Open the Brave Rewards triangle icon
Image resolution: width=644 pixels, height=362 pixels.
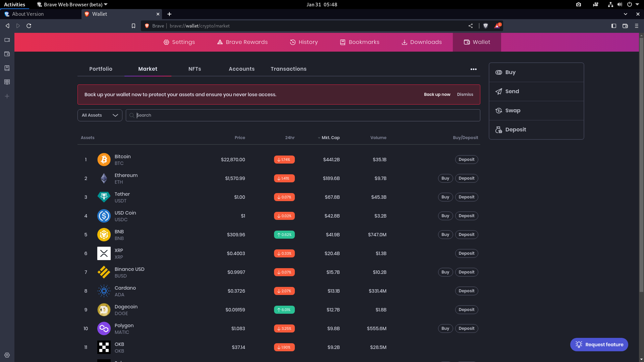[497, 26]
